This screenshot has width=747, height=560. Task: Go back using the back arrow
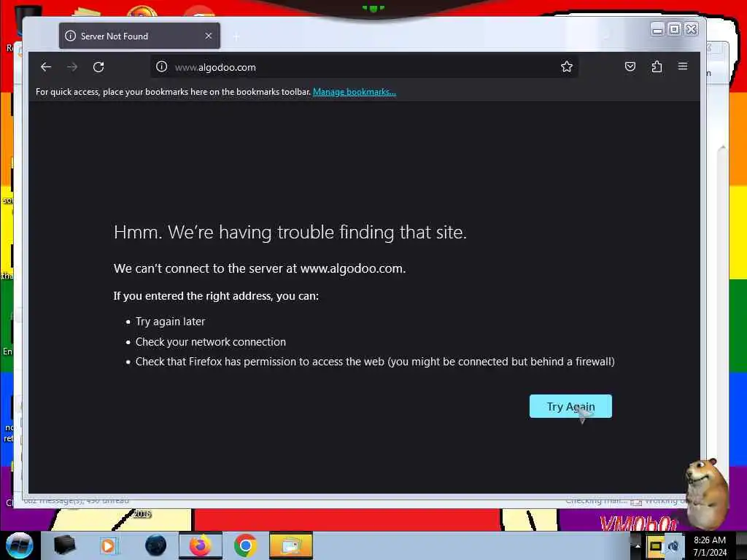[x=46, y=67]
